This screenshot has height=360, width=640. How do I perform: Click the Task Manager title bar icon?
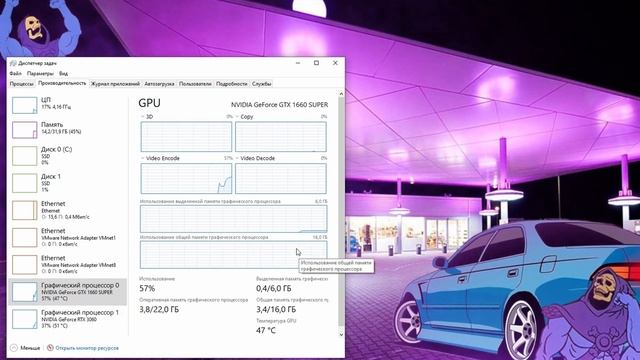coord(13,63)
